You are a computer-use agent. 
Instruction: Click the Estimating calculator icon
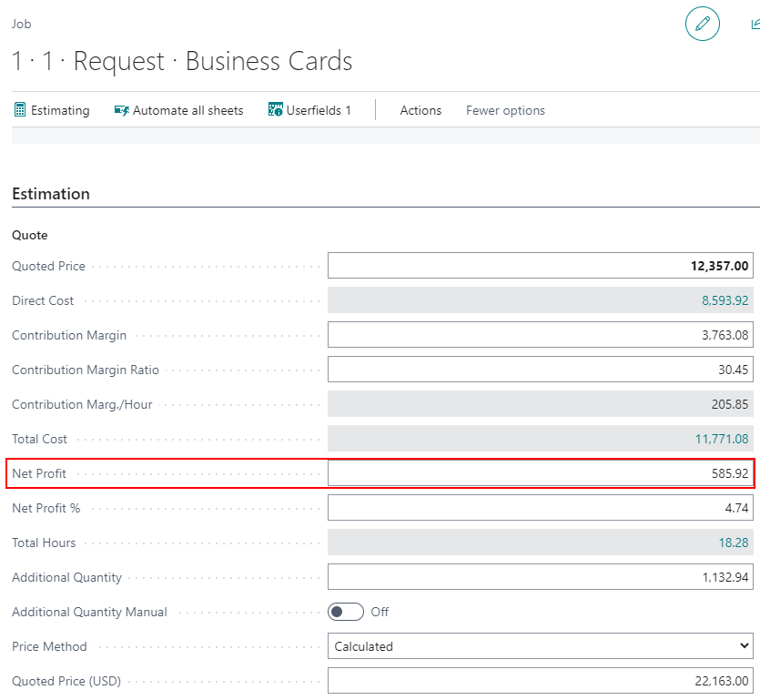20,110
